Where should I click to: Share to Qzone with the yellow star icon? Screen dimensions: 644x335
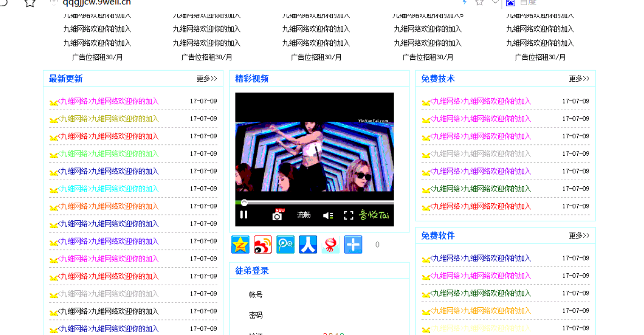tap(240, 245)
